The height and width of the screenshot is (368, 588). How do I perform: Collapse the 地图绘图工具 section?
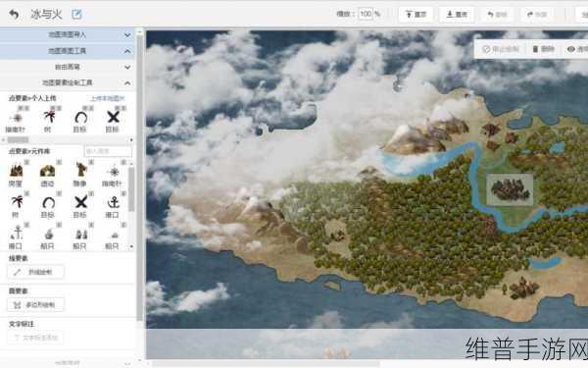coord(68,51)
